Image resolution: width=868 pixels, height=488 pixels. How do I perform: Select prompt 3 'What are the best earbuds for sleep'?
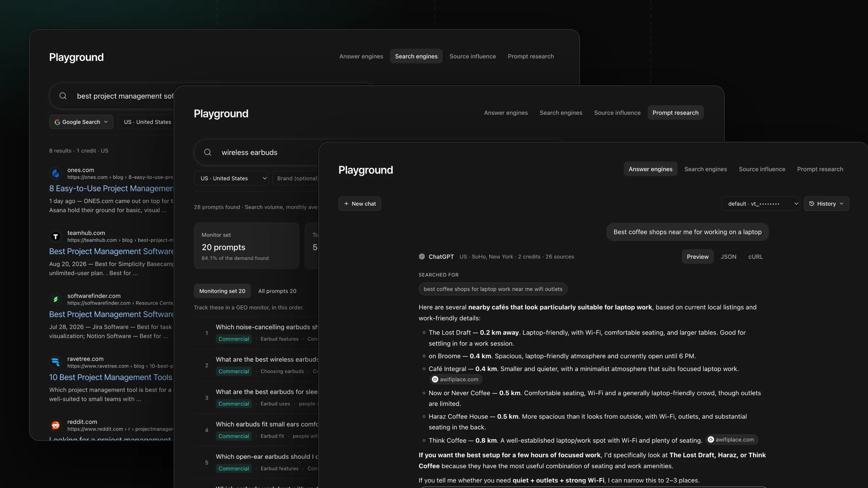[x=256, y=398]
